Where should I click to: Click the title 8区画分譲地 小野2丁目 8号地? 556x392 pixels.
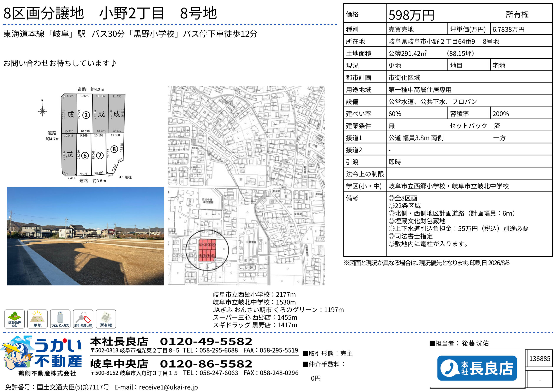(x=110, y=13)
